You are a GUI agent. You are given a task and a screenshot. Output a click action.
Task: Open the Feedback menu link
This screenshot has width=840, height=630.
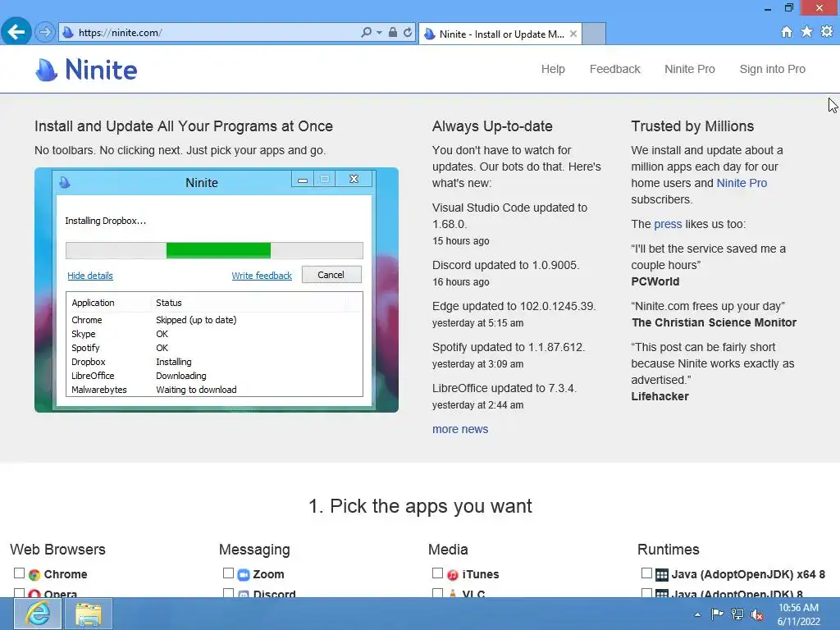[614, 69]
